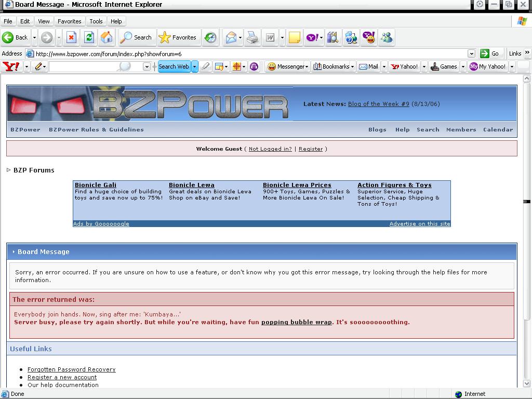Expand the Links toolbar chevron

[x=527, y=52]
